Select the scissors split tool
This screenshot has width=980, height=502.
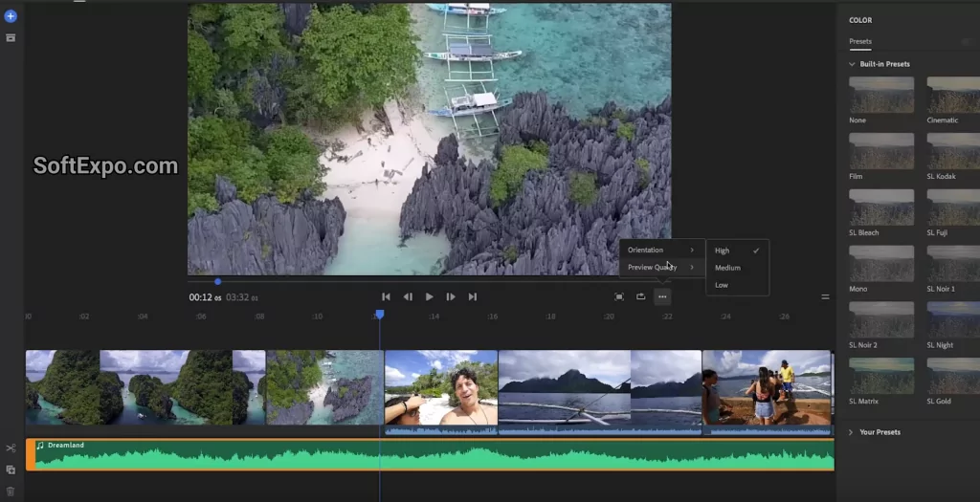(x=11, y=448)
